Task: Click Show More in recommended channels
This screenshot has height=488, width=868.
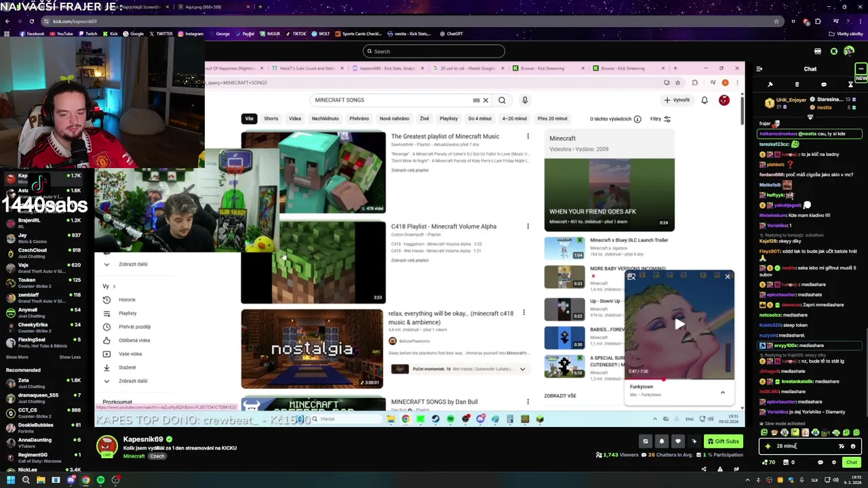Action: pyautogui.click(x=18, y=357)
